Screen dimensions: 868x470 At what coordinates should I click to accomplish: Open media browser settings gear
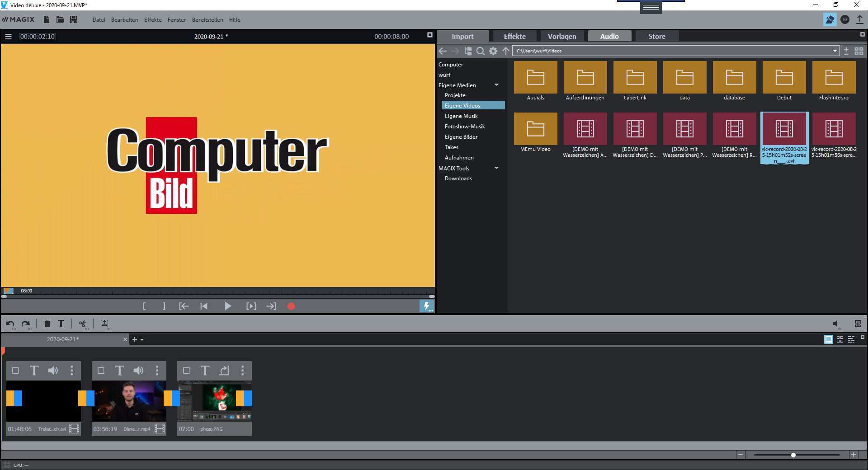click(493, 51)
